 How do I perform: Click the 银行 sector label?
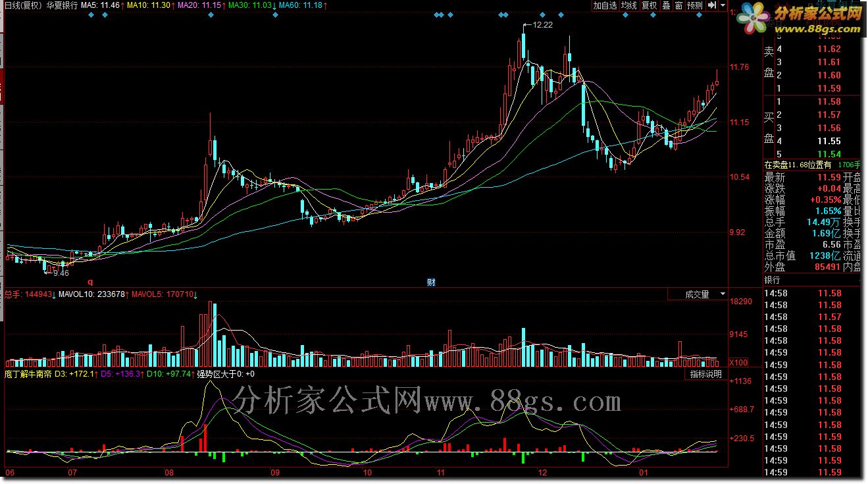tap(772, 280)
